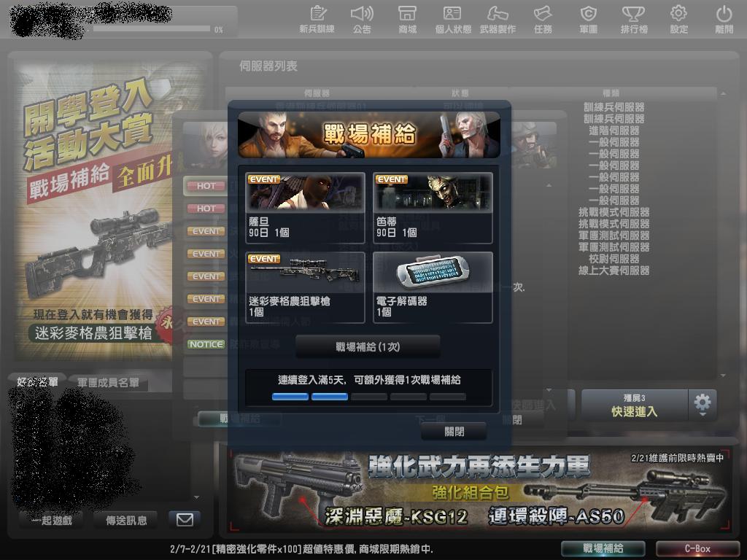Open the 公告 announcements icon
Image resolution: width=747 pixels, height=560 pixels.
click(362, 19)
